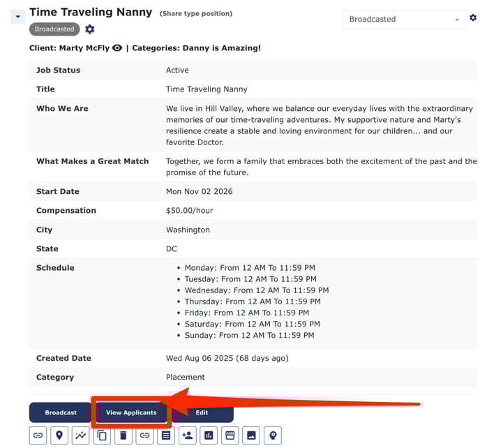480x448 pixels.
Task: Click the duplicate job copy icon
Action: coord(102,435)
